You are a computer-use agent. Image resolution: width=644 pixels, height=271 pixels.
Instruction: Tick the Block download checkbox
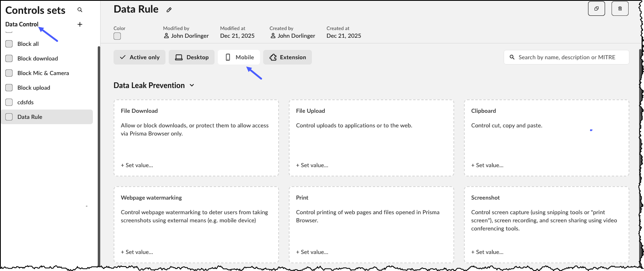pos(9,58)
